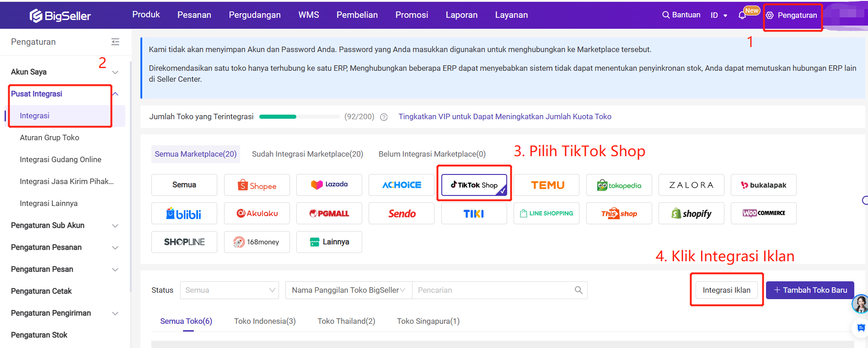The height and width of the screenshot is (348, 868).
Task: Collapse the sidebar with menu-fold icon
Action: (x=115, y=42)
